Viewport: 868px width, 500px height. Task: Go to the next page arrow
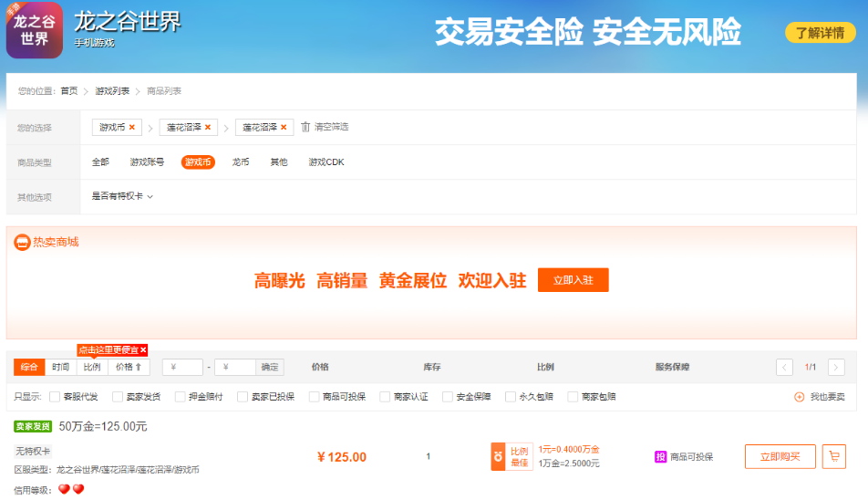click(x=836, y=367)
